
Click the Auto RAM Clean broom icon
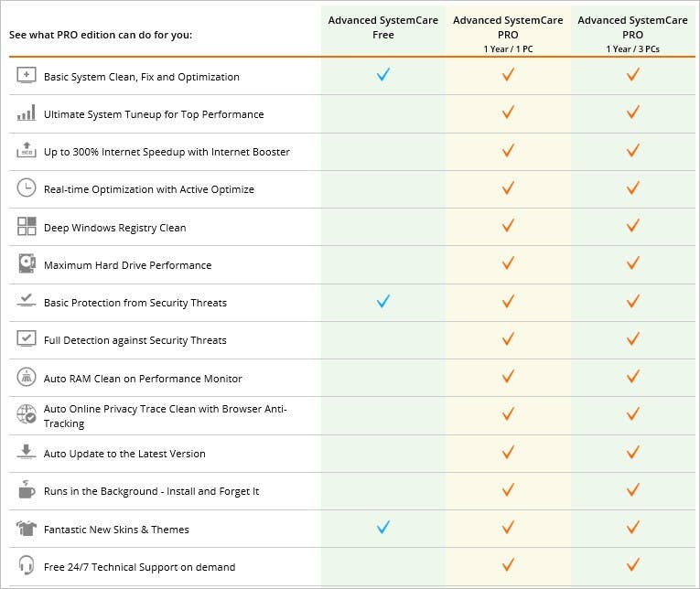pyautogui.click(x=27, y=378)
